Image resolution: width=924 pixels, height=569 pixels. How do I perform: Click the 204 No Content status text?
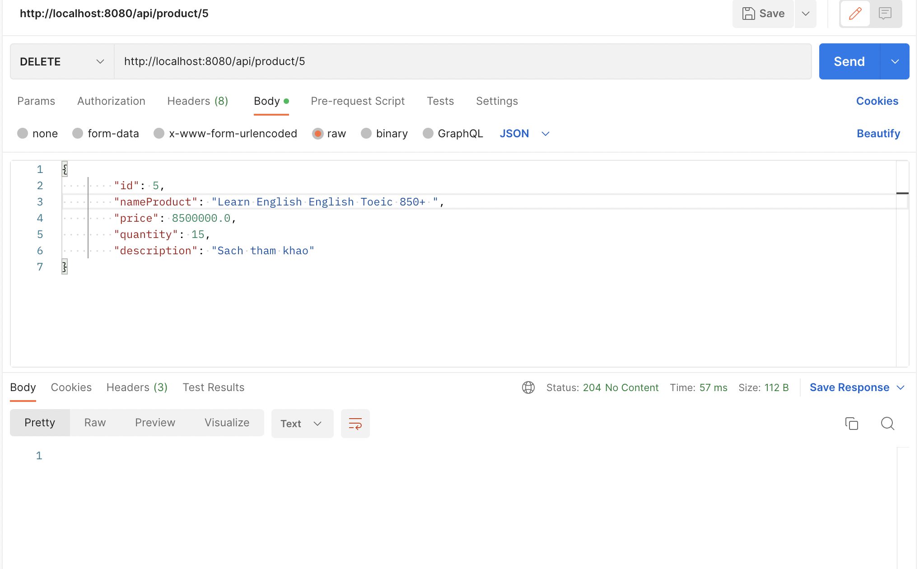621,387
